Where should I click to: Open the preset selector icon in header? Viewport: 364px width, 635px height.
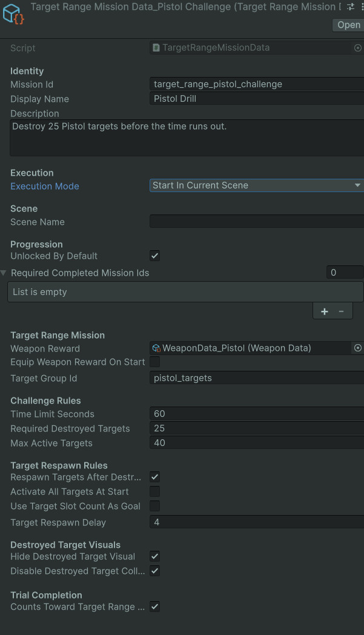click(351, 7)
